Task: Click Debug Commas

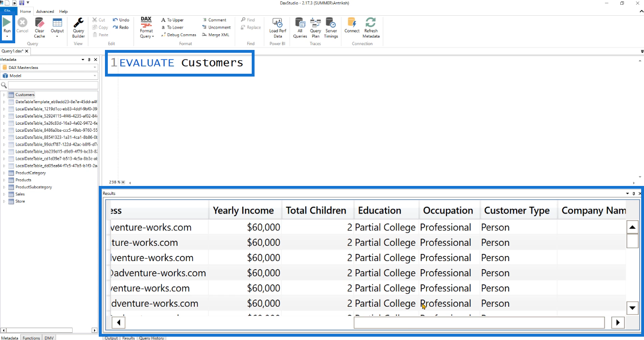Action: (x=178, y=35)
